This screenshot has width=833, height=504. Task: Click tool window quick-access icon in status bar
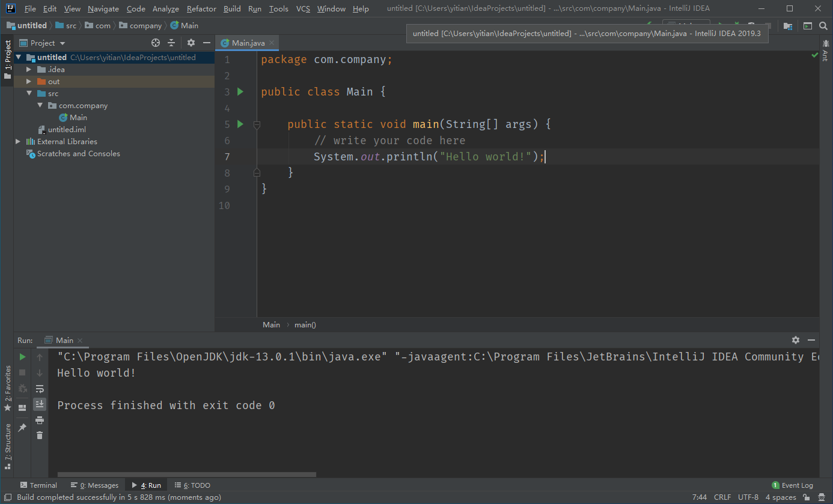(7, 497)
